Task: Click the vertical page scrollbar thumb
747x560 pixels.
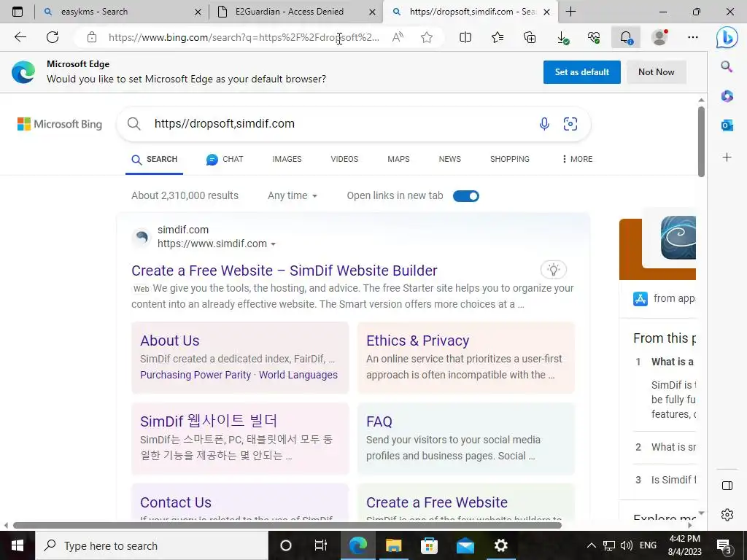Action: (x=701, y=141)
